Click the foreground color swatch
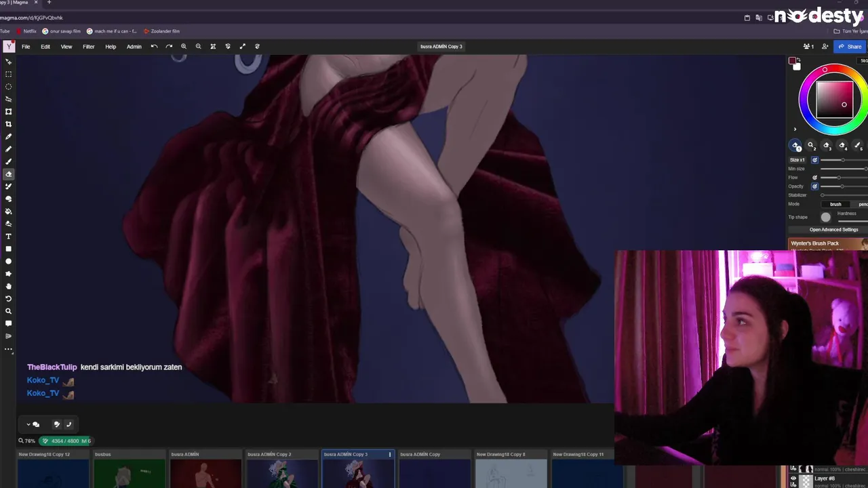 [792, 61]
